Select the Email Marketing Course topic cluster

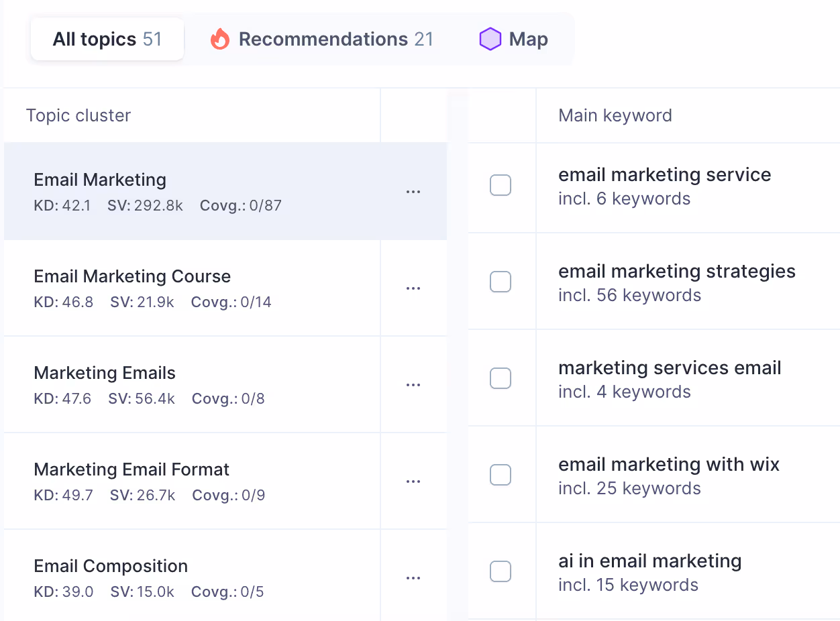tap(192, 288)
